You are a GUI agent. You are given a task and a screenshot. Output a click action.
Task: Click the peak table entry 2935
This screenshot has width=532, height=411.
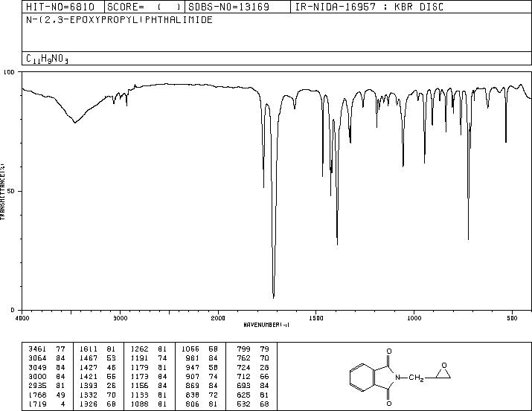[x=37, y=386]
